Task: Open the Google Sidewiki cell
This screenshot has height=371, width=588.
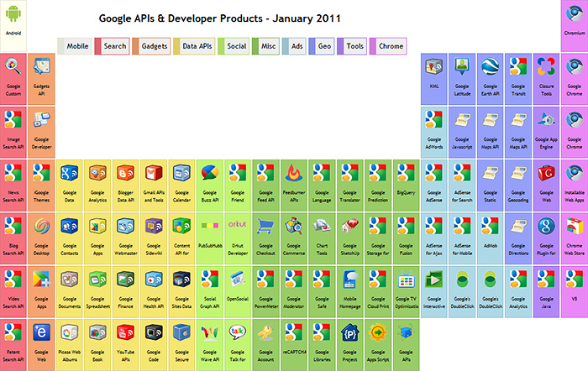Action: 154,238
